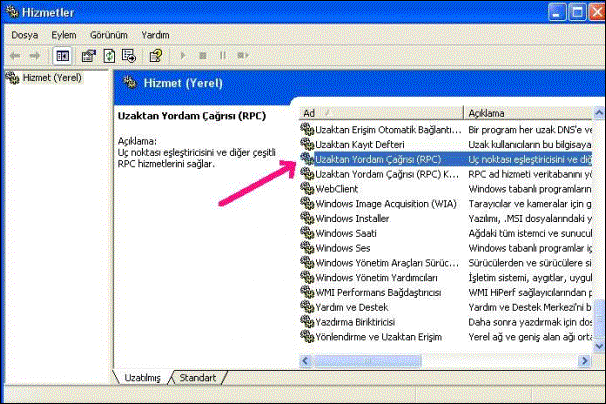This screenshot has height=404, width=606.
Task: Click the vertical scrollbar up arrow
Action: pos(599,113)
